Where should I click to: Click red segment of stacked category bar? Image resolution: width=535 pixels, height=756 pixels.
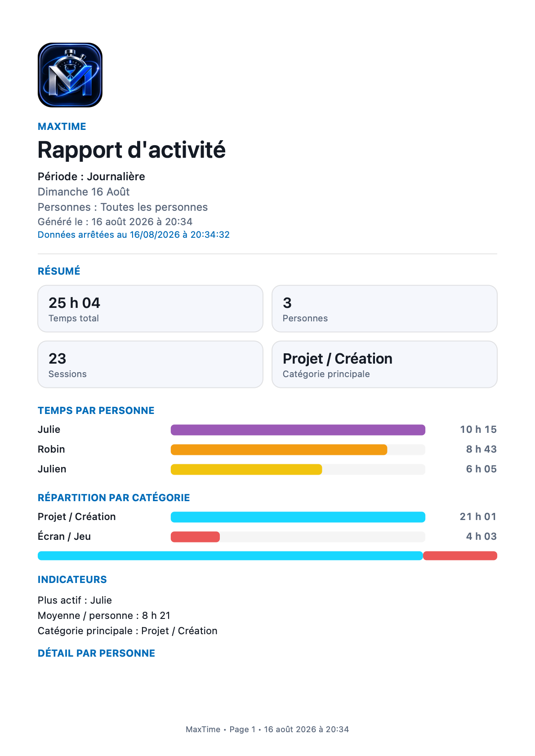tap(460, 556)
